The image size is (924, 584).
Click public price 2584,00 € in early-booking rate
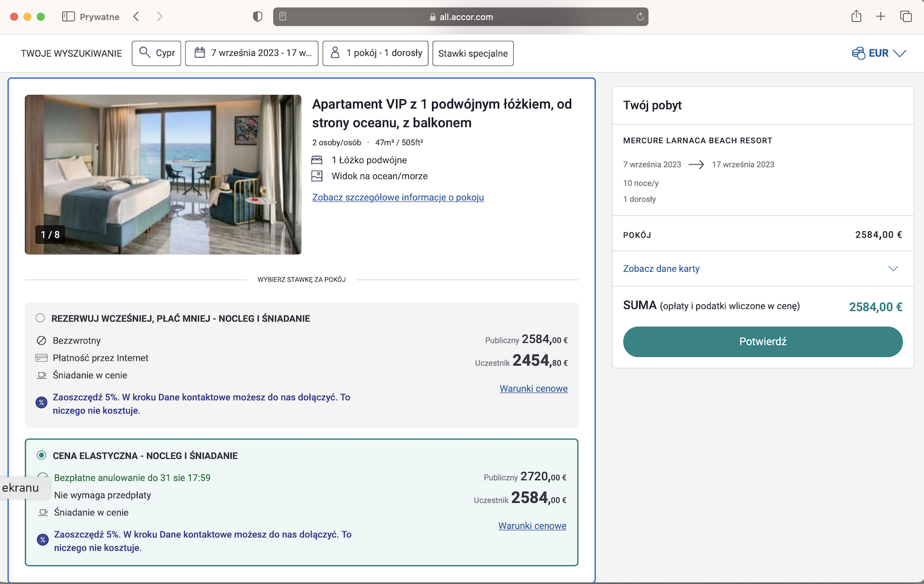[545, 339]
